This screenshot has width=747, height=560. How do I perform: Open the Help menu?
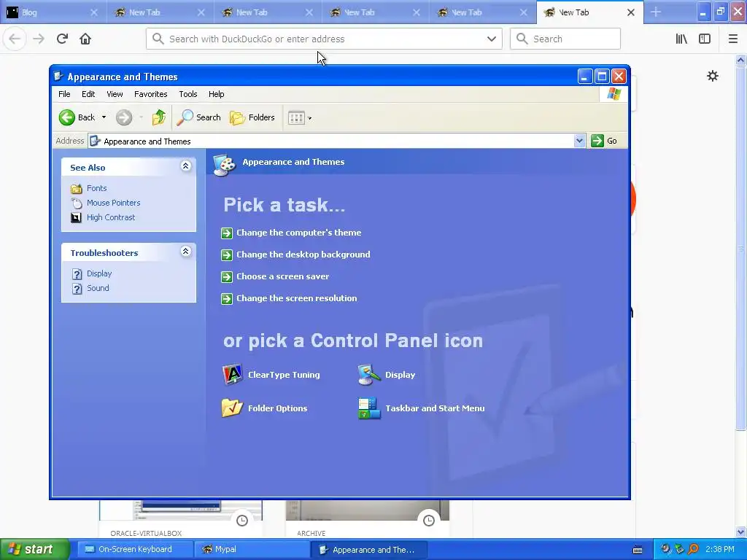(x=216, y=94)
